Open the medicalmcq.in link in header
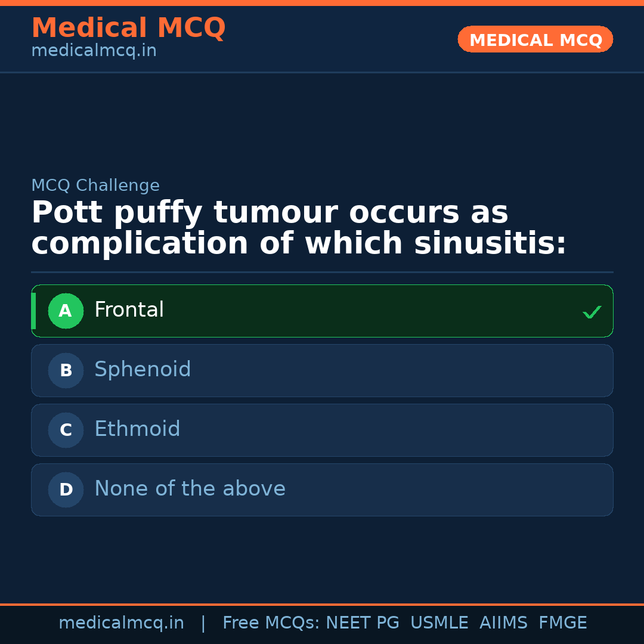Viewport: 644px width, 644px height. pos(94,51)
